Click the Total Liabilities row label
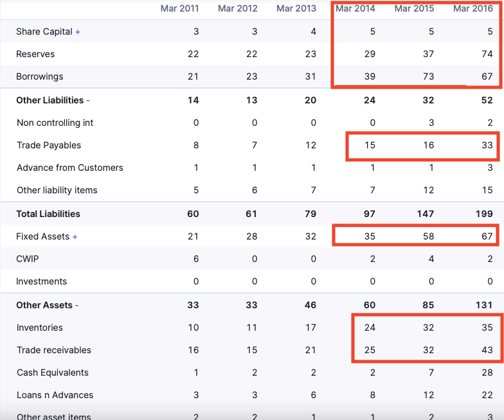504x420 pixels. coord(48,214)
